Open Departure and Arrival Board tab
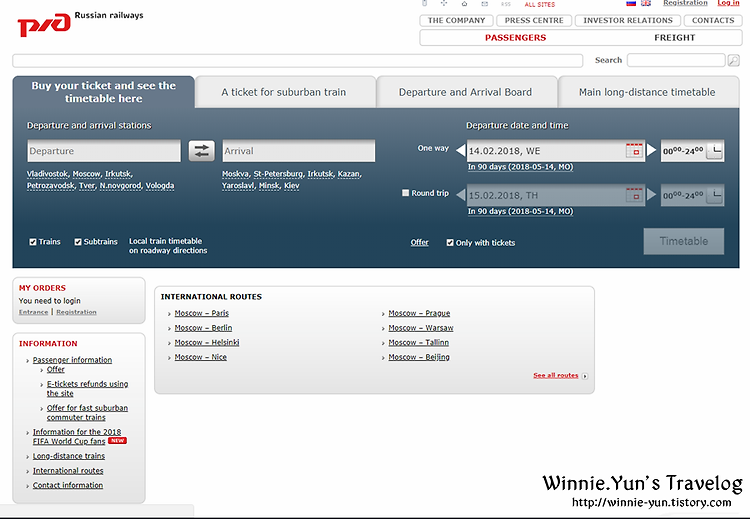Viewport: 750px width, 520px height. tap(467, 92)
